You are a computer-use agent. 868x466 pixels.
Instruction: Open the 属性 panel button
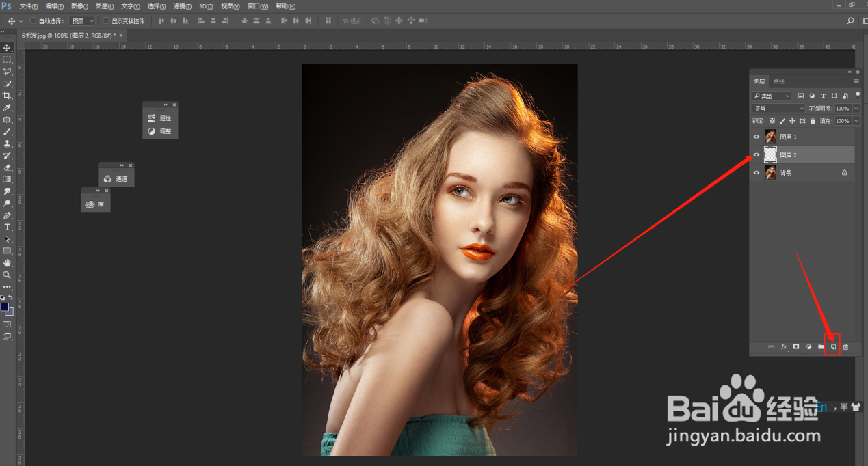point(160,118)
